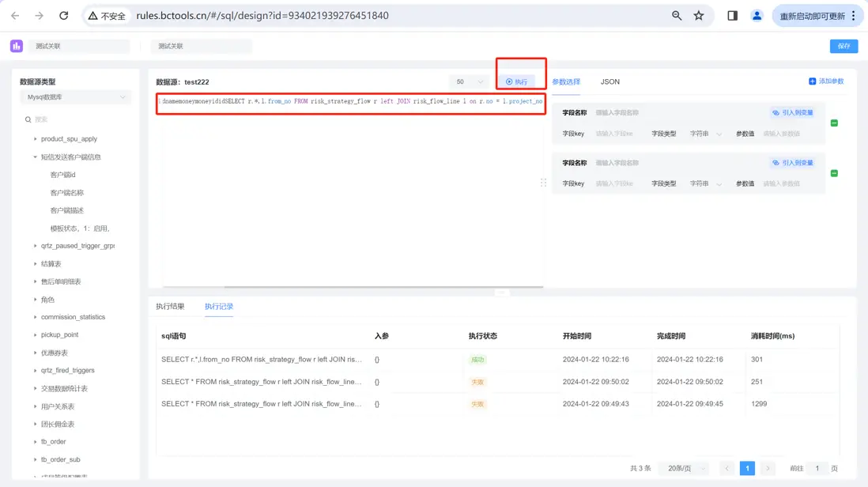Click the search magnifier in table list
The image size is (868, 487).
[28, 119]
